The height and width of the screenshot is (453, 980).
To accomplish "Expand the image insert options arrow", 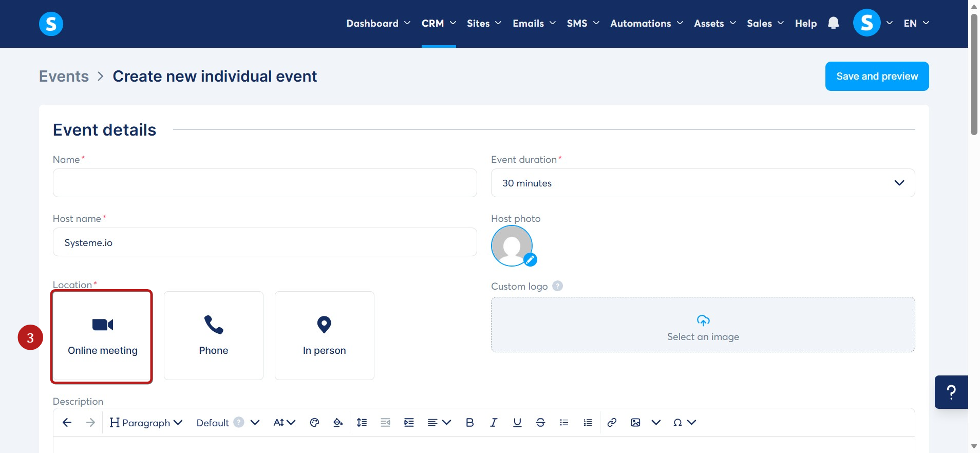I will [656, 422].
